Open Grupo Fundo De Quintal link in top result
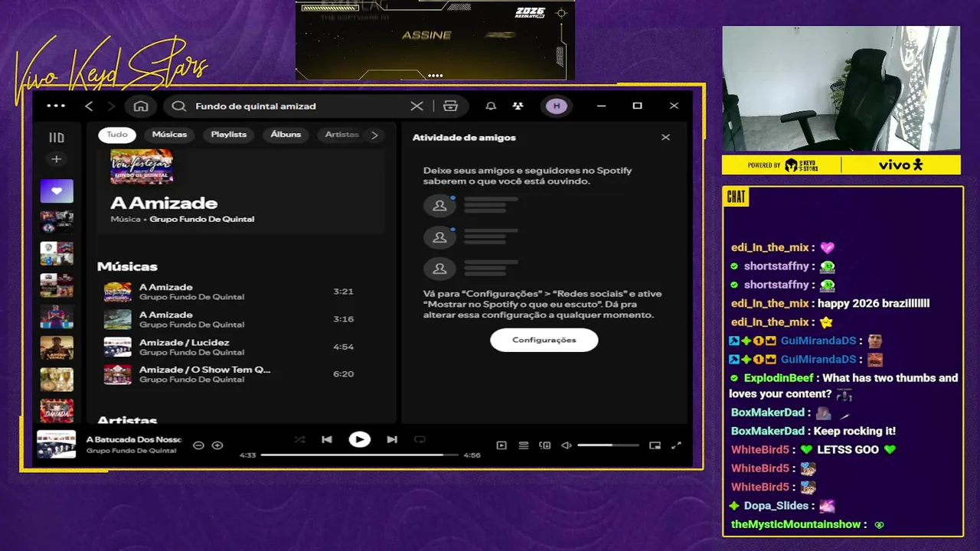This screenshot has width=980, height=551. (201, 219)
